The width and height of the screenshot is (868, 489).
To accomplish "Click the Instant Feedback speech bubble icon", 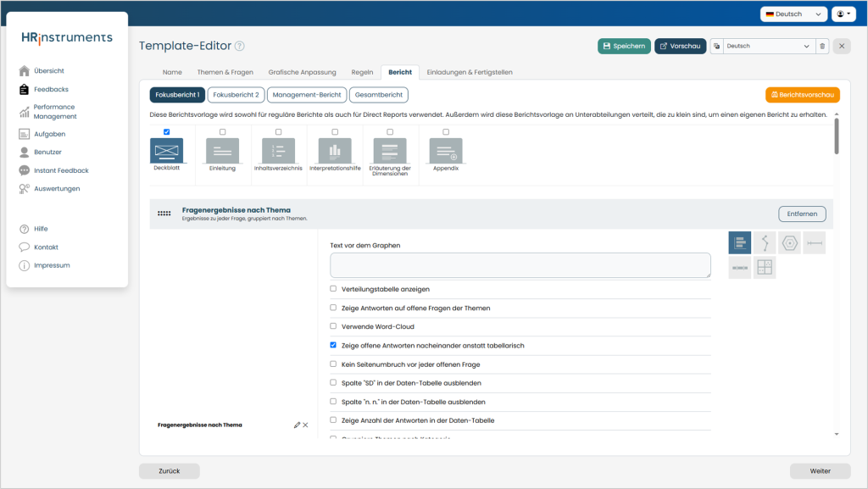I will click(24, 170).
